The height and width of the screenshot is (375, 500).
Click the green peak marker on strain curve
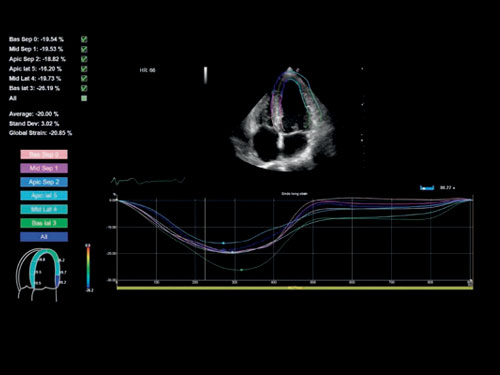coord(242,270)
